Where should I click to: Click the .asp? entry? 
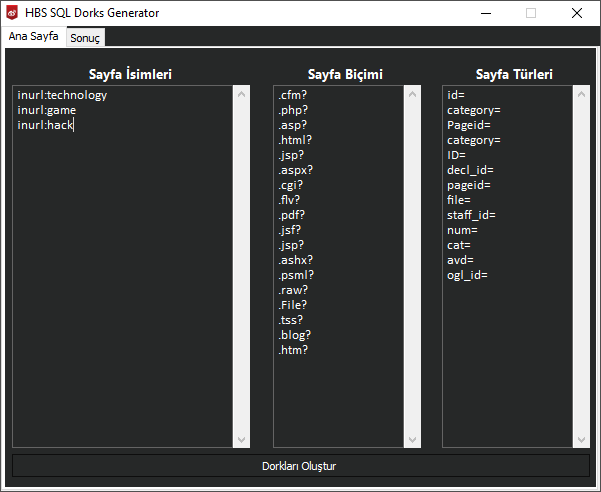[x=292, y=125]
